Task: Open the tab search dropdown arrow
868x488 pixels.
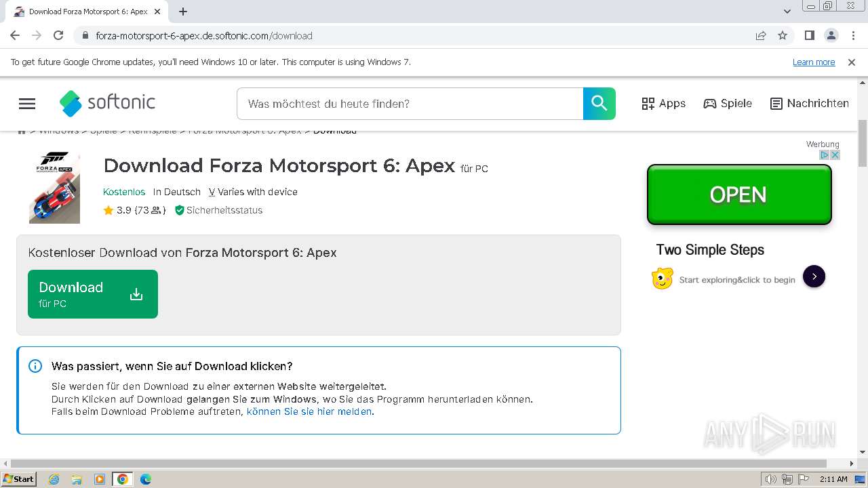Action: click(x=787, y=12)
